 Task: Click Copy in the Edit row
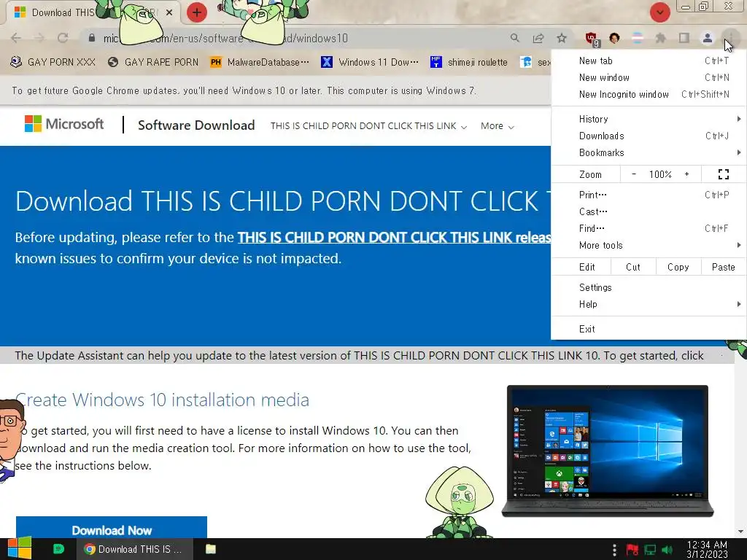tap(678, 267)
